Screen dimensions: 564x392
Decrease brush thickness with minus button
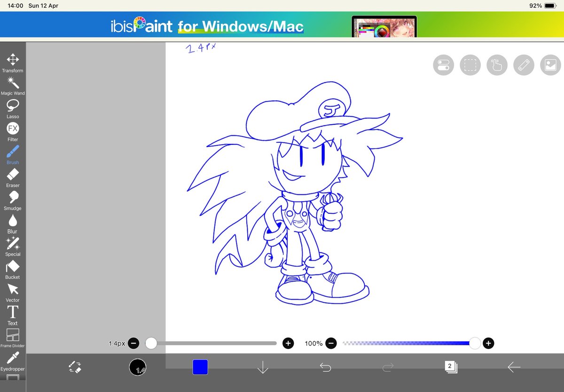[133, 344]
